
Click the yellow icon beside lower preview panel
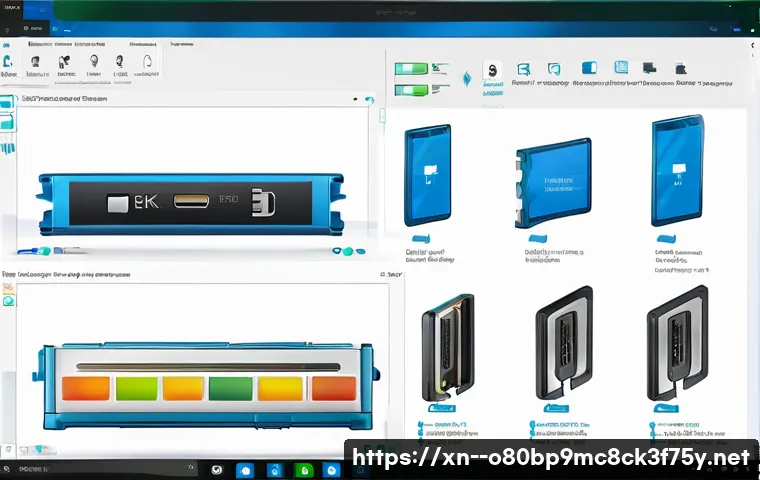(x=8, y=288)
